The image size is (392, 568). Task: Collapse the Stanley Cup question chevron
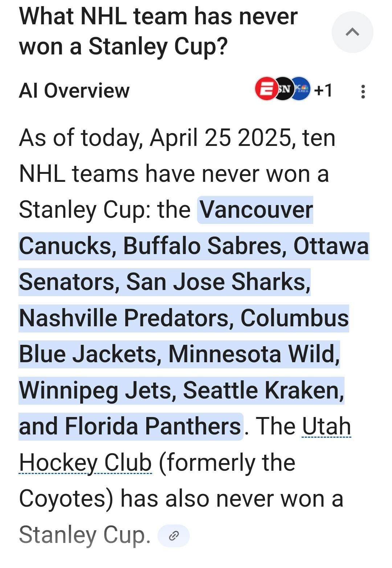(x=352, y=32)
